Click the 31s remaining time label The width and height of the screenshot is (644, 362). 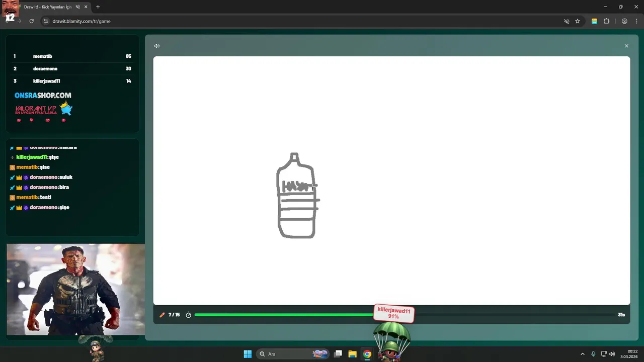[x=621, y=315]
